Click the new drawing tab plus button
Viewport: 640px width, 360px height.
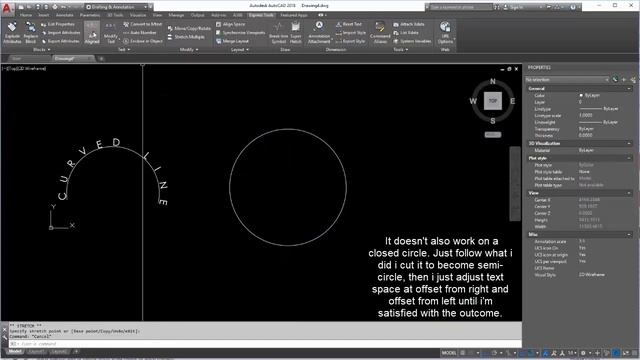click(101, 59)
